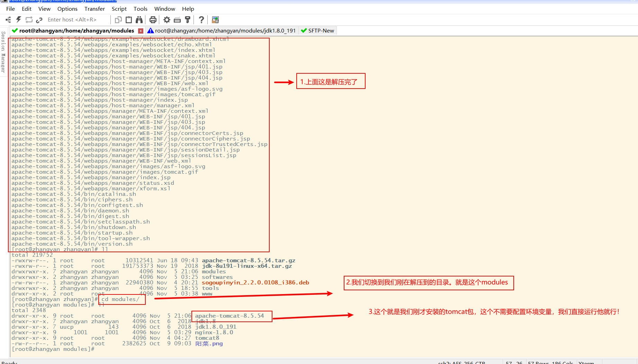This screenshot has width=638, height=364.
Task: Open the Session Manager toolbar icon
Action: pyautogui.click(x=8, y=20)
